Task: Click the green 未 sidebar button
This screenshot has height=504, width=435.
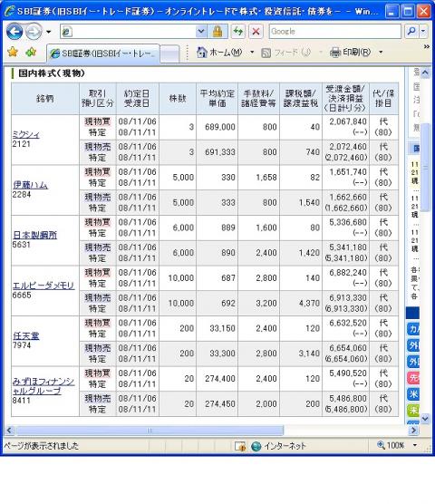Action: pyautogui.click(x=413, y=410)
